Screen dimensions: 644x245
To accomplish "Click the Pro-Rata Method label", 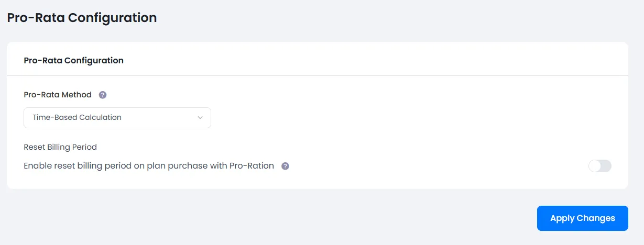I will 58,95.
